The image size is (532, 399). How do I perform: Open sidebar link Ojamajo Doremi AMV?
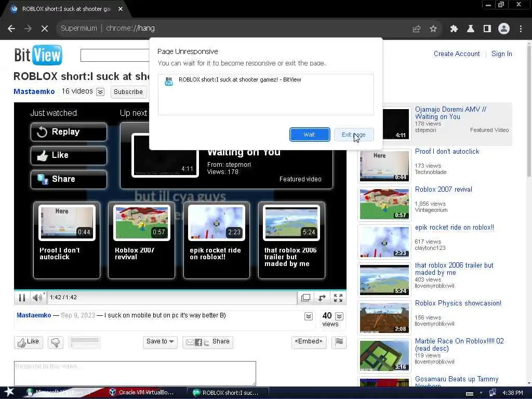450,113
